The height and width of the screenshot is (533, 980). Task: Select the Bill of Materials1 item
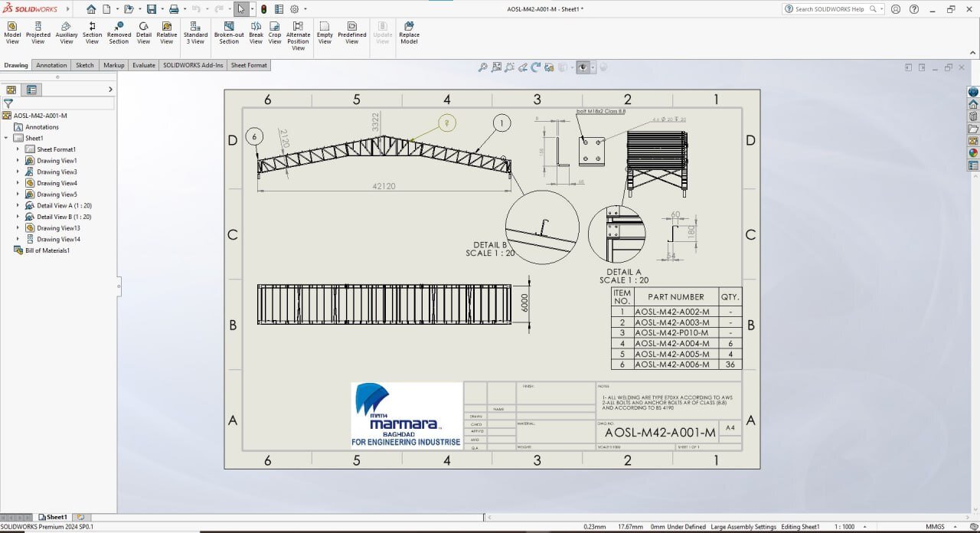[47, 250]
